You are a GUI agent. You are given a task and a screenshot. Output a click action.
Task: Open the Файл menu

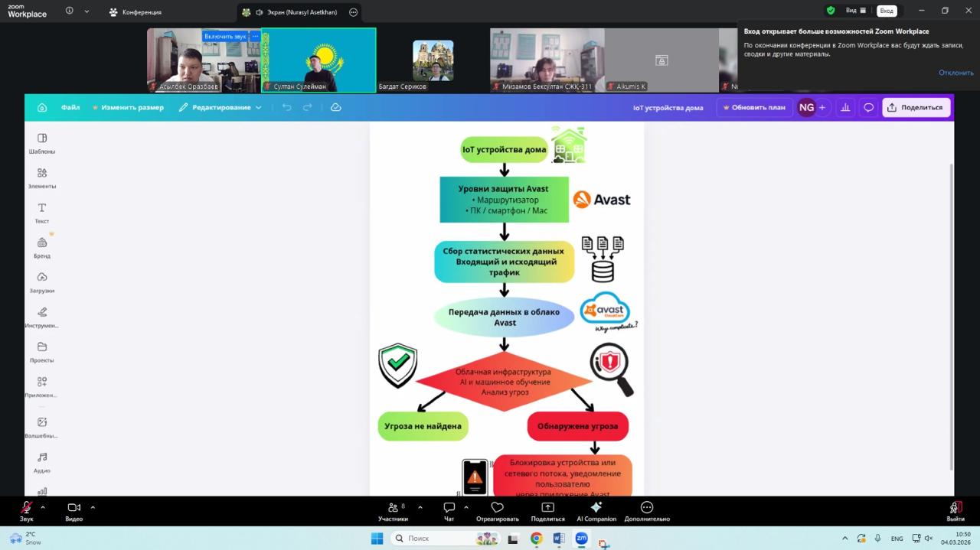click(70, 108)
